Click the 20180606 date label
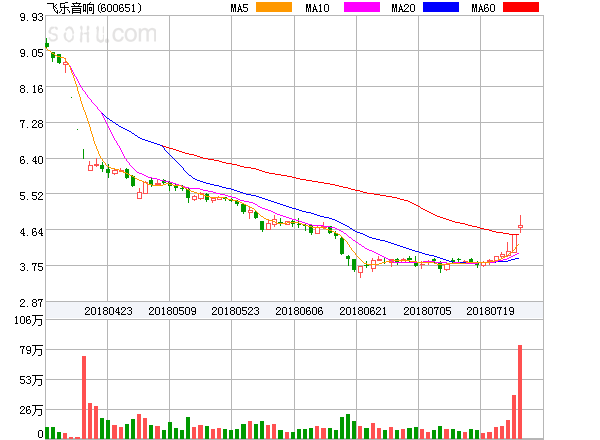 pyautogui.click(x=299, y=311)
